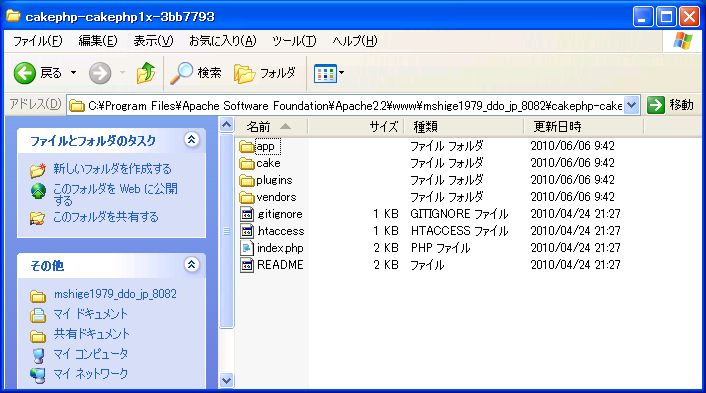Open the お気に入り(A) menu

(x=222, y=41)
